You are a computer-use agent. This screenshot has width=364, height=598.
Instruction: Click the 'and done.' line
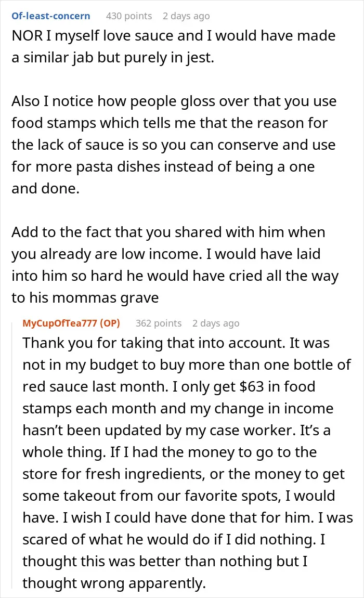tap(45, 189)
